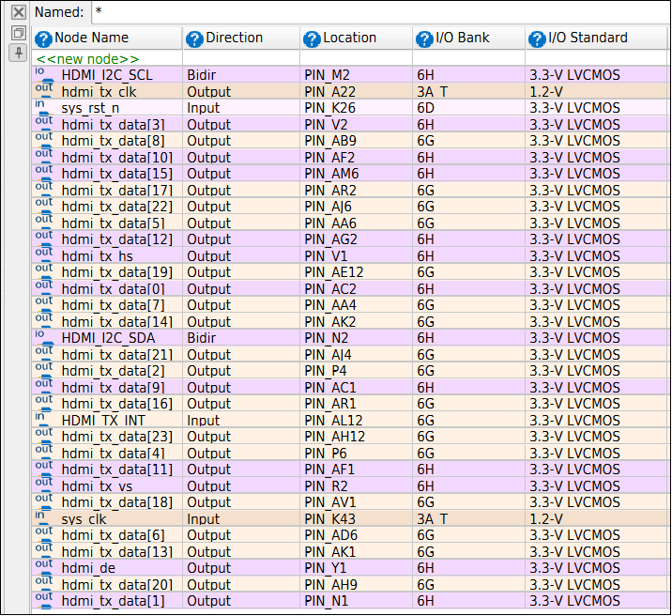Sort by Direction column header
672x616 pixels.
click(241, 38)
